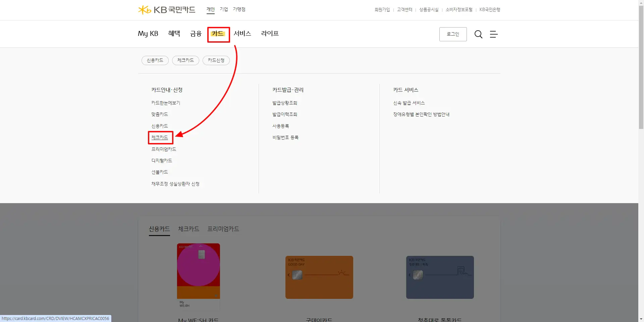Viewport: 644px width, 322px height.
Task: Open 카드한눈에보기 in the menu
Action: (x=166, y=103)
